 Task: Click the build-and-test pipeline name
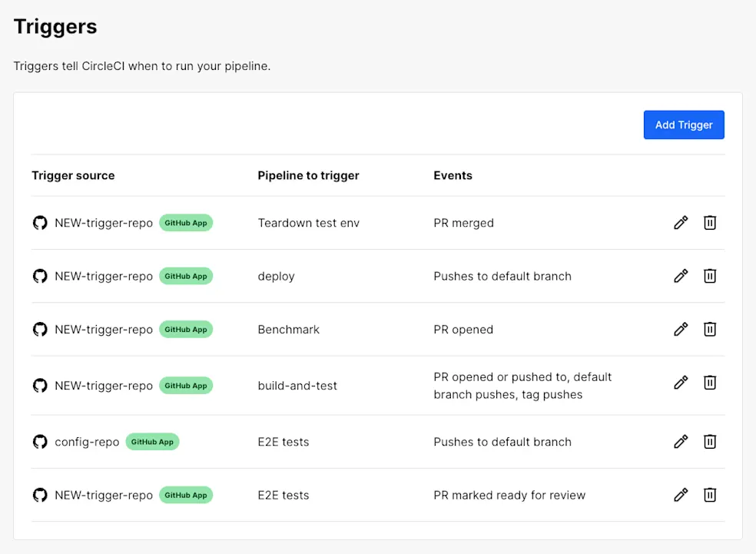click(x=297, y=386)
